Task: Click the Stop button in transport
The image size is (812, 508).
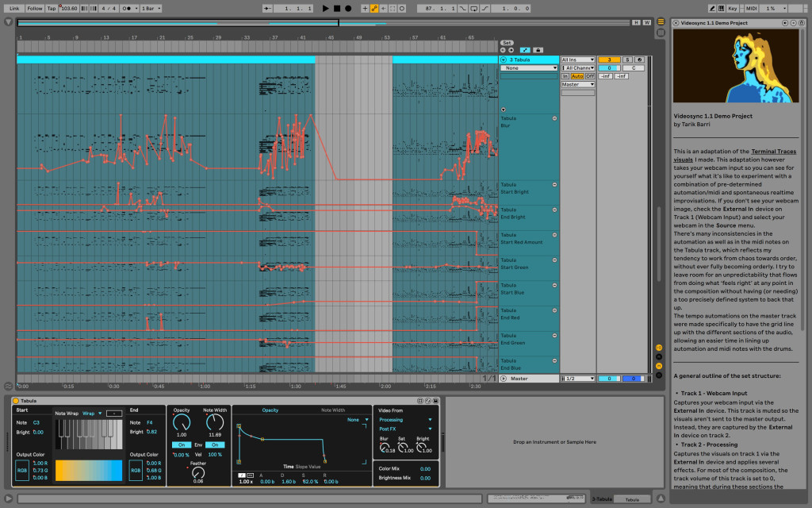Action: pos(336,8)
